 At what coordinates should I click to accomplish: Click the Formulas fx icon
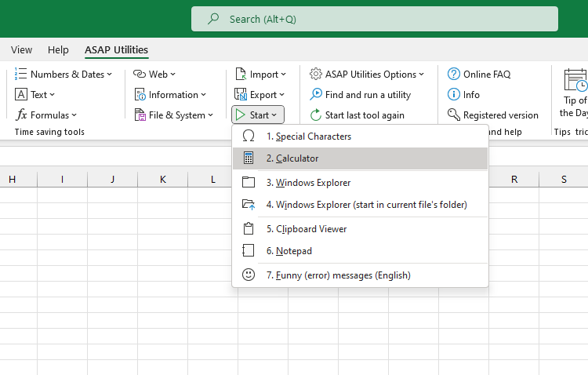(21, 115)
